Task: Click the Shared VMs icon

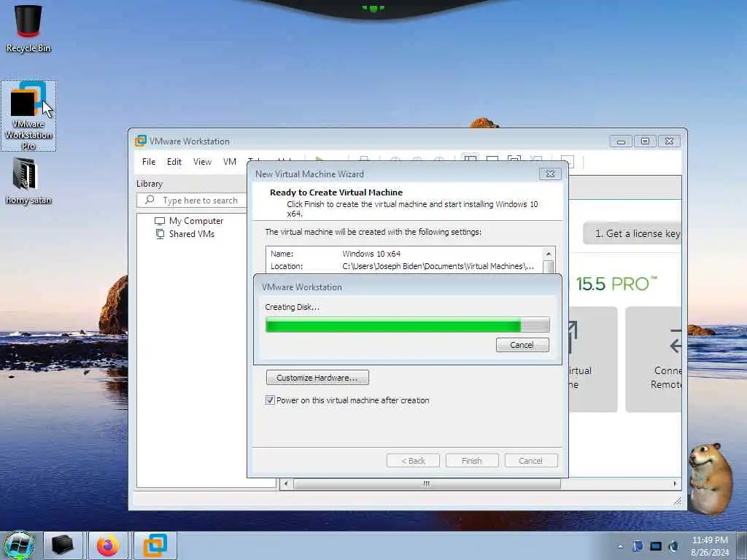Action: click(x=160, y=234)
